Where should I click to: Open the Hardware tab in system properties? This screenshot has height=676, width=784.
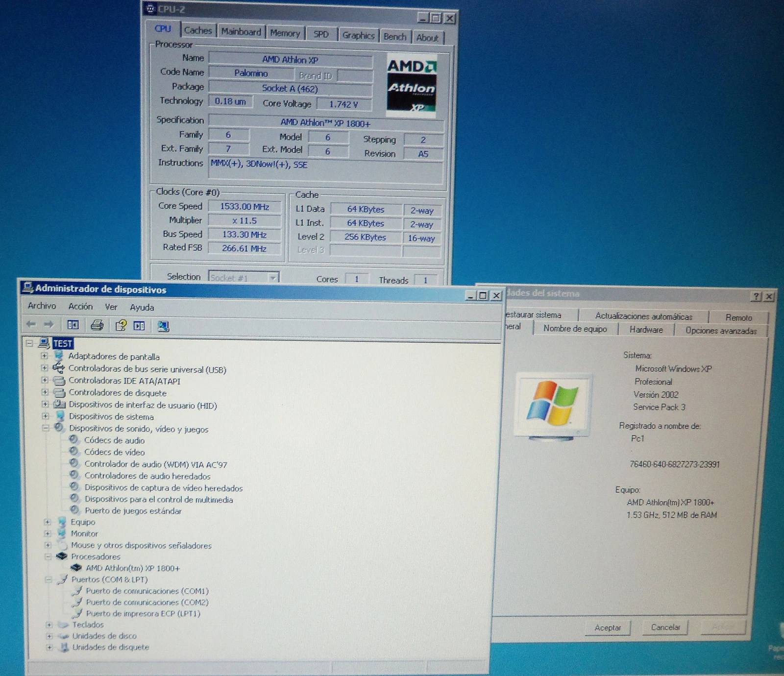pyautogui.click(x=646, y=330)
